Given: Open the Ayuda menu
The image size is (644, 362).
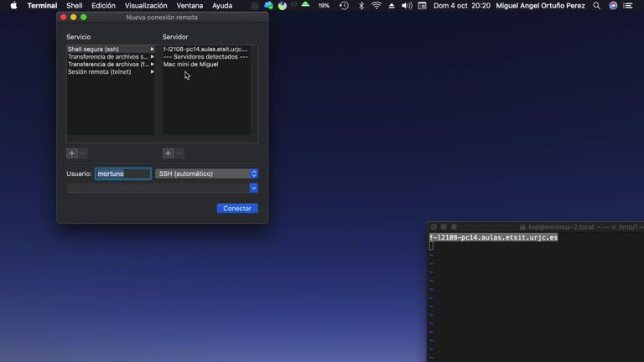Looking at the screenshot, I should tap(222, 6).
